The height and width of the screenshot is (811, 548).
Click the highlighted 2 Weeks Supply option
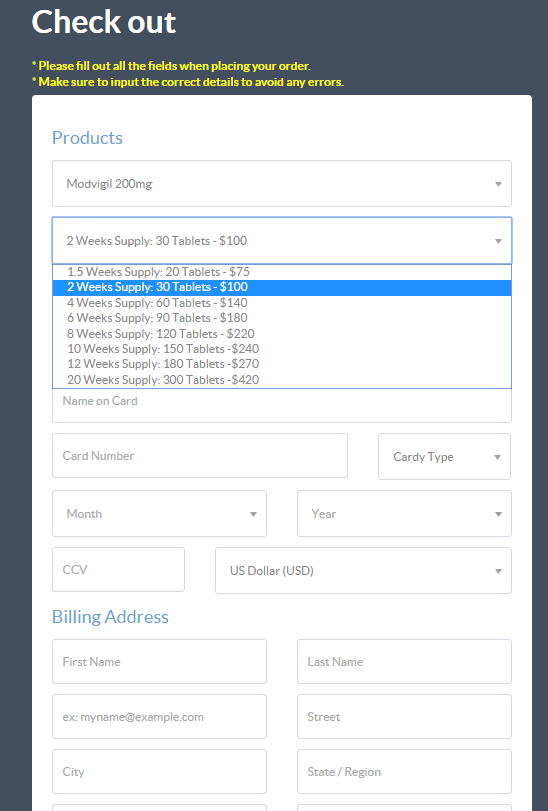click(x=282, y=288)
